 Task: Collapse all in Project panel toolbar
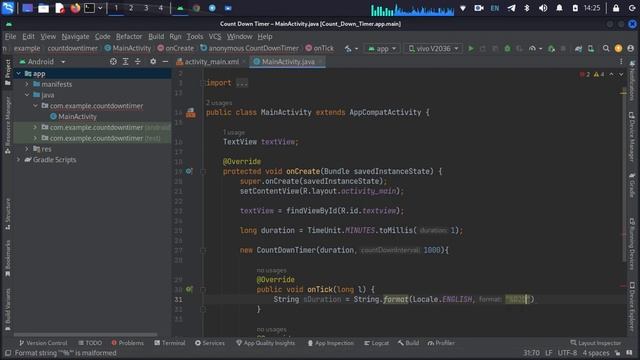(x=138, y=62)
